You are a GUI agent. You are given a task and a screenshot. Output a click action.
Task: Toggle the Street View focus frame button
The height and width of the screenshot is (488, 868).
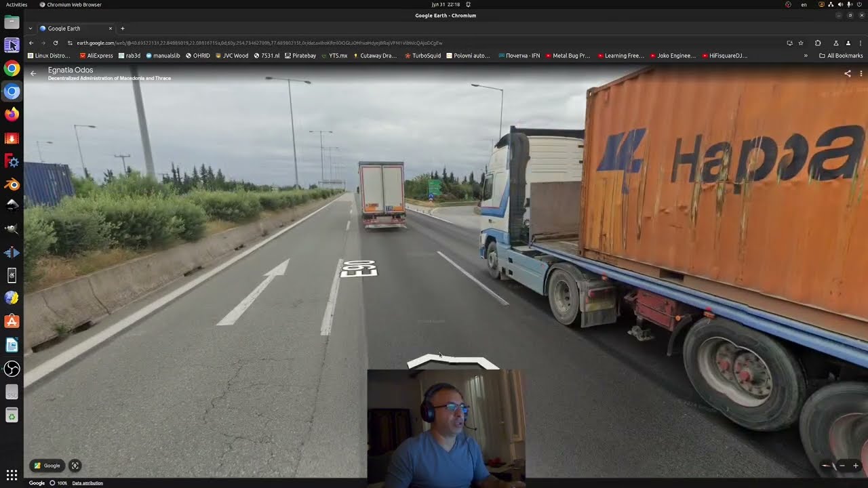point(75,466)
